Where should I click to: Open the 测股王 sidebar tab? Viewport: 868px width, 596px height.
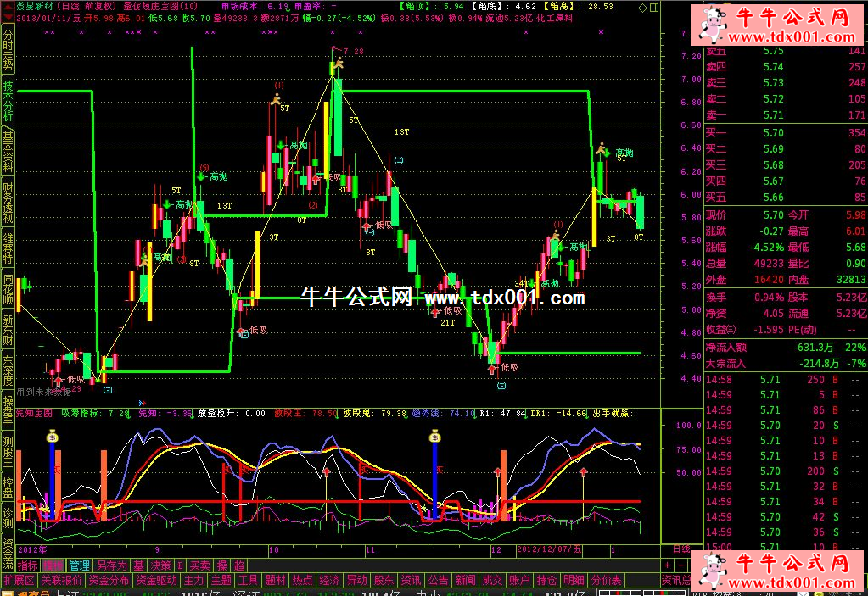click(x=8, y=452)
